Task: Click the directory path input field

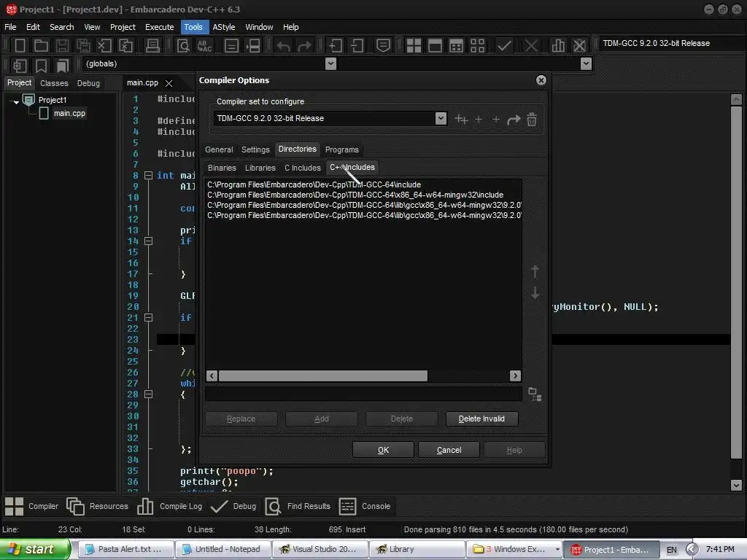Action: click(x=363, y=394)
